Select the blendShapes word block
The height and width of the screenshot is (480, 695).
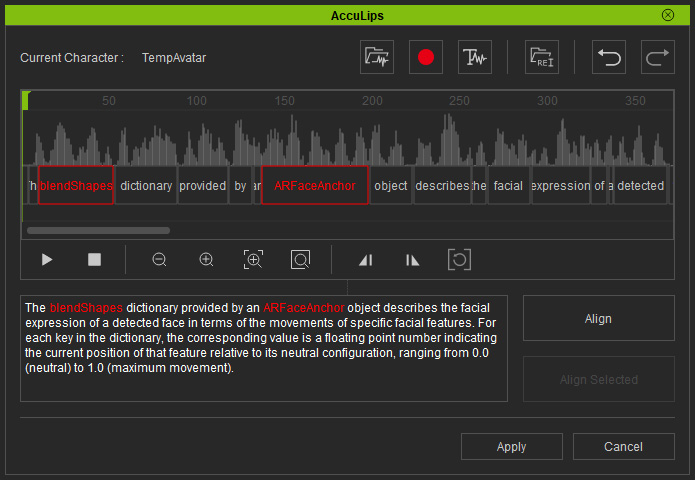point(76,185)
